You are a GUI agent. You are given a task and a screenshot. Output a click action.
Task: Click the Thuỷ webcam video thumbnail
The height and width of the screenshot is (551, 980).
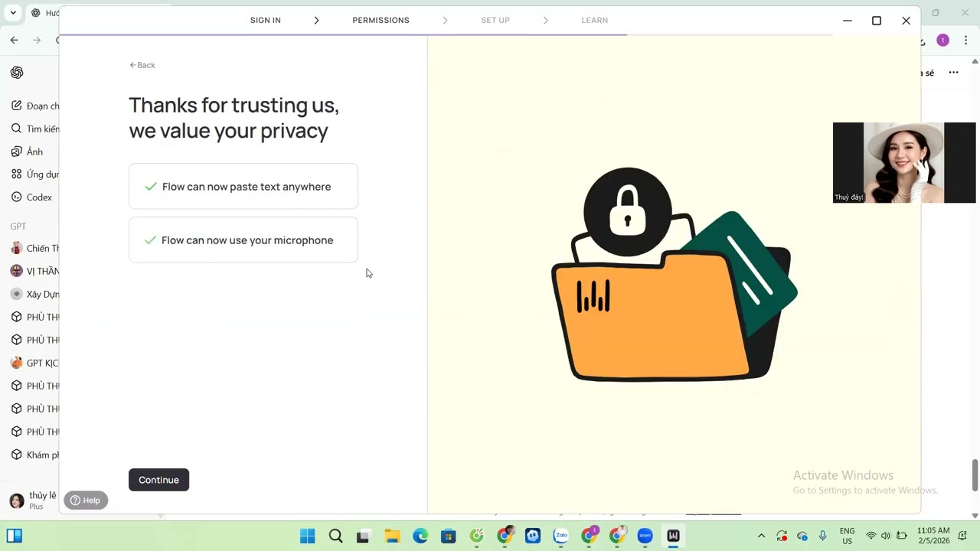[904, 162]
